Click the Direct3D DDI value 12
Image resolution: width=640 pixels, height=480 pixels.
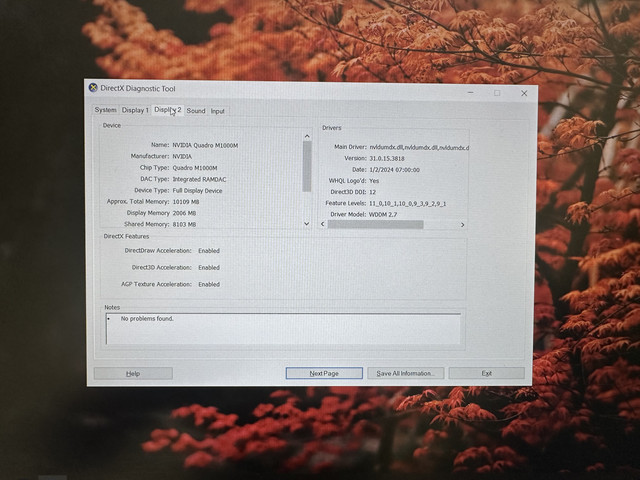tap(372, 192)
